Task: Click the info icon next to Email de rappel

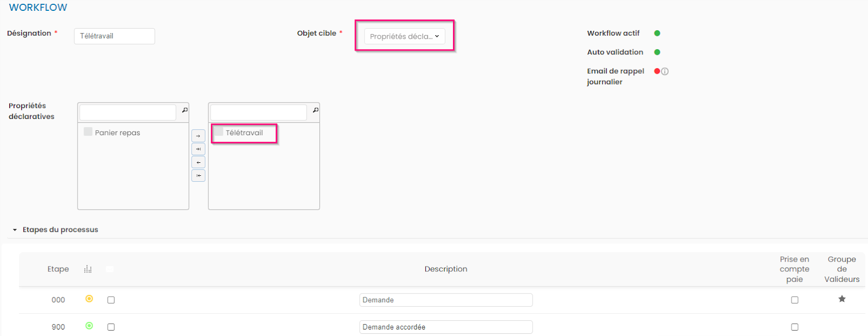Action: [x=665, y=72]
